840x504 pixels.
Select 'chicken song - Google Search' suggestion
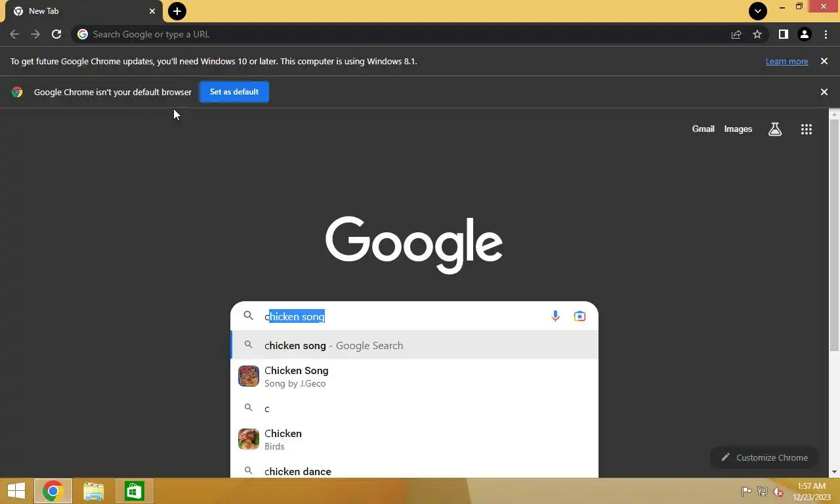pyautogui.click(x=414, y=345)
